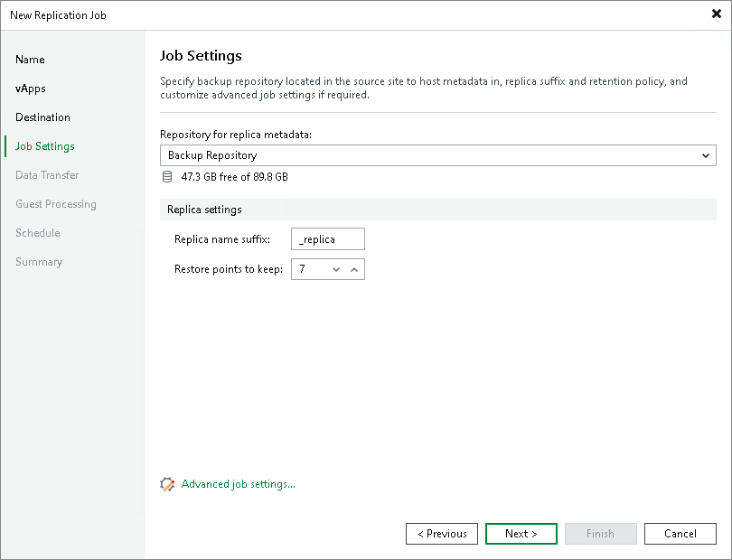Viewport: 732px width, 560px height.
Task: Select the Guest Processing wizard step
Action: tap(55, 204)
